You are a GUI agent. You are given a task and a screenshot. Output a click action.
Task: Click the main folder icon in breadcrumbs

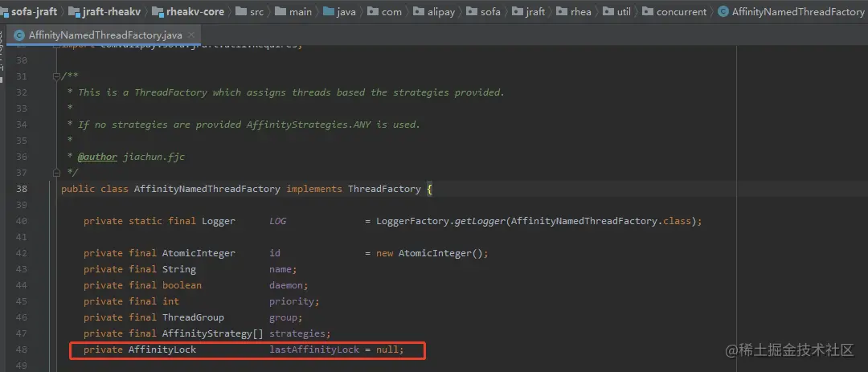280,11
